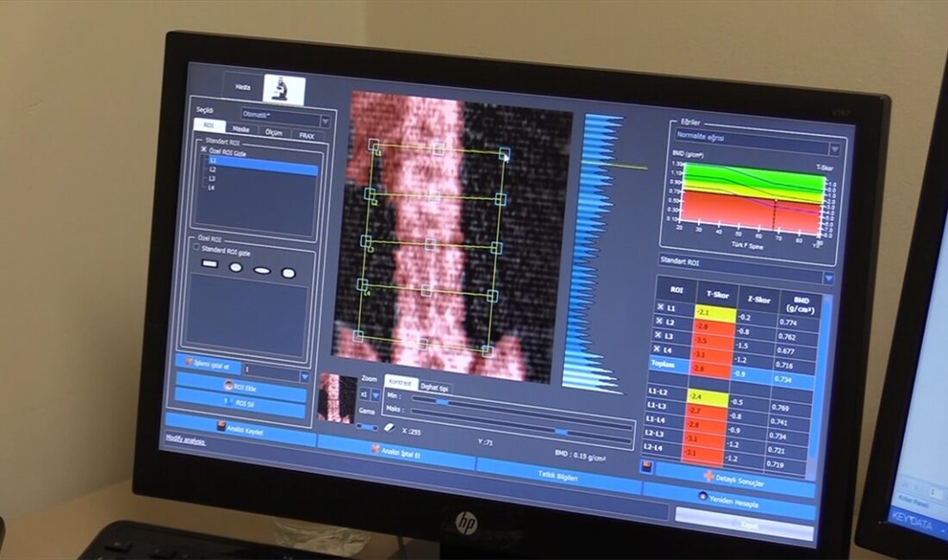Click the ROI Sil button
The height and width of the screenshot is (560, 948).
[x=240, y=403]
